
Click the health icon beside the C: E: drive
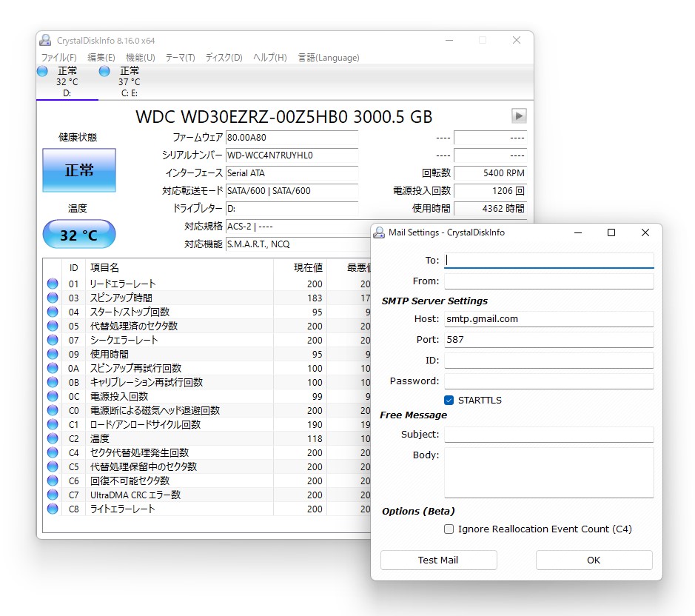click(x=103, y=71)
